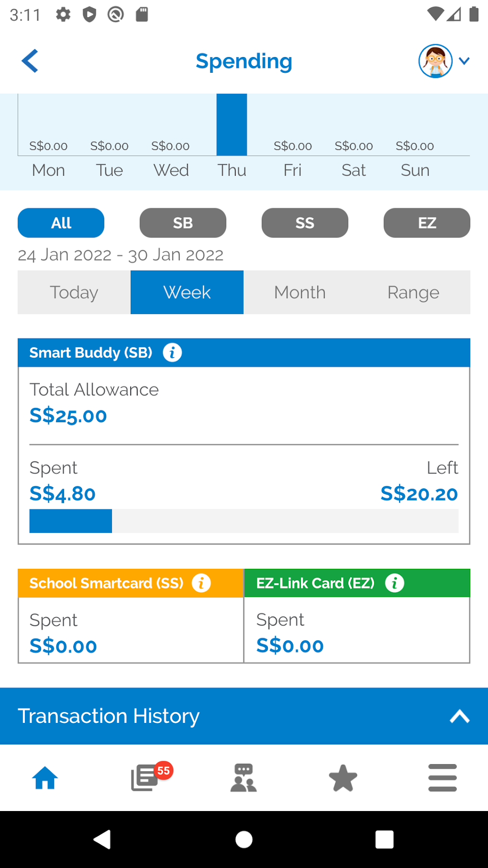The image size is (488, 868).
Task: Tap the Thursday spending bar
Action: [x=232, y=124]
